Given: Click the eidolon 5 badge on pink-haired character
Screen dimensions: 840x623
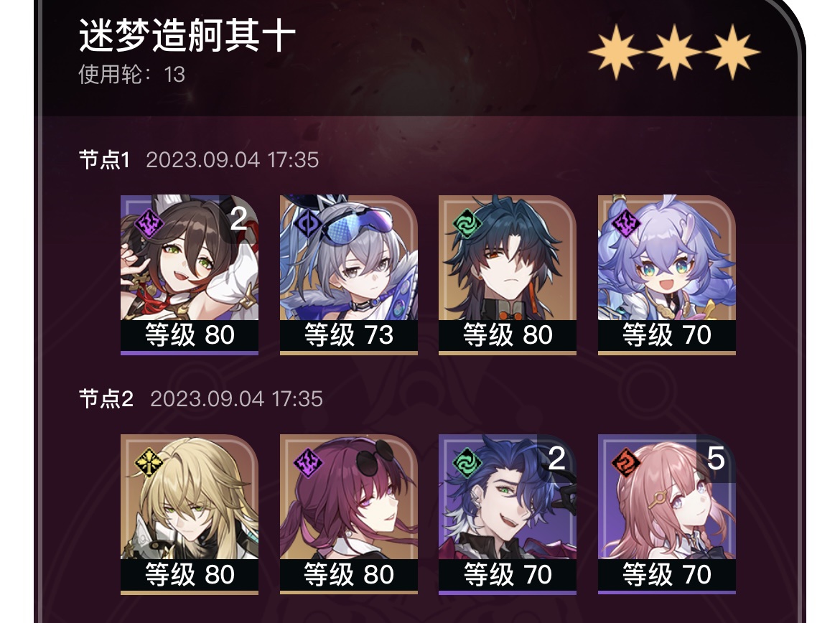Looking at the screenshot, I should coord(716,459).
